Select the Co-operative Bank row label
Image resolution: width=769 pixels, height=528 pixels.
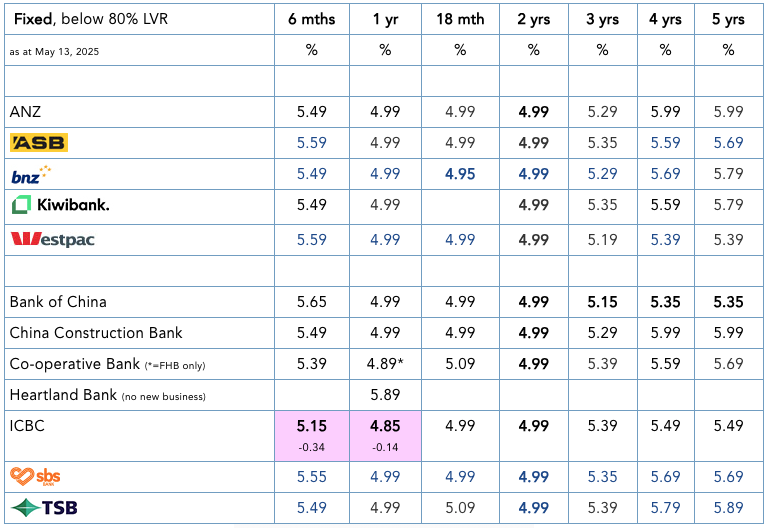click(107, 364)
